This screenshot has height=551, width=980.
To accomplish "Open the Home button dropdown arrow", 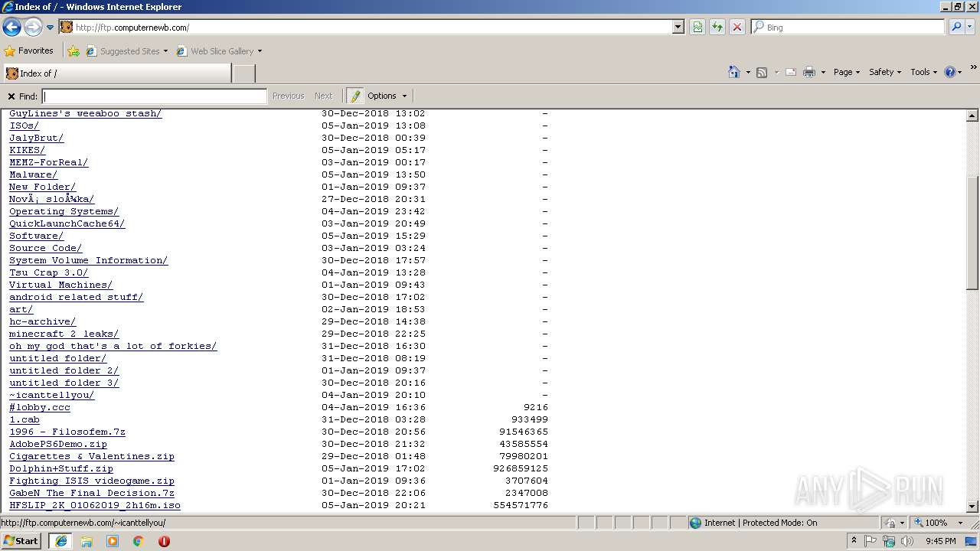I will coord(747,72).
